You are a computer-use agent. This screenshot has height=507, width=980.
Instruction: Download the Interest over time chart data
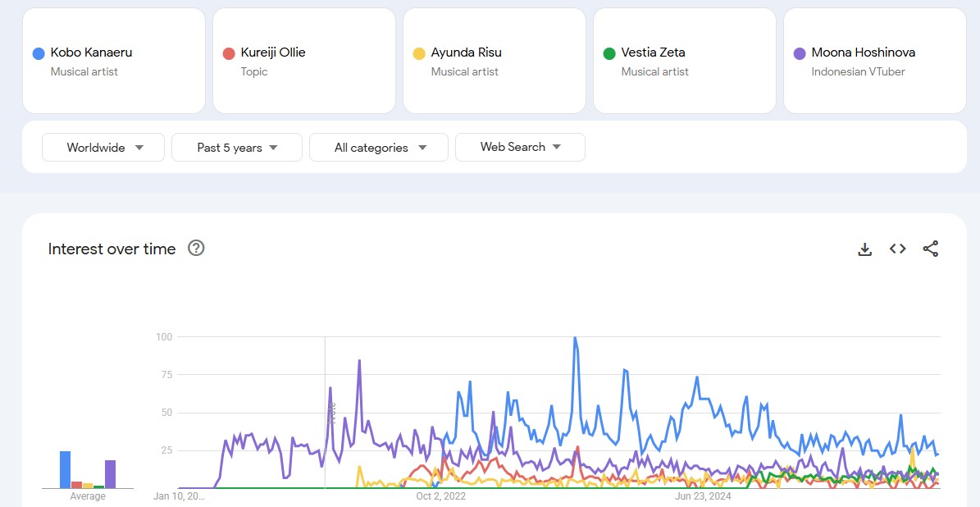point(864,249)
